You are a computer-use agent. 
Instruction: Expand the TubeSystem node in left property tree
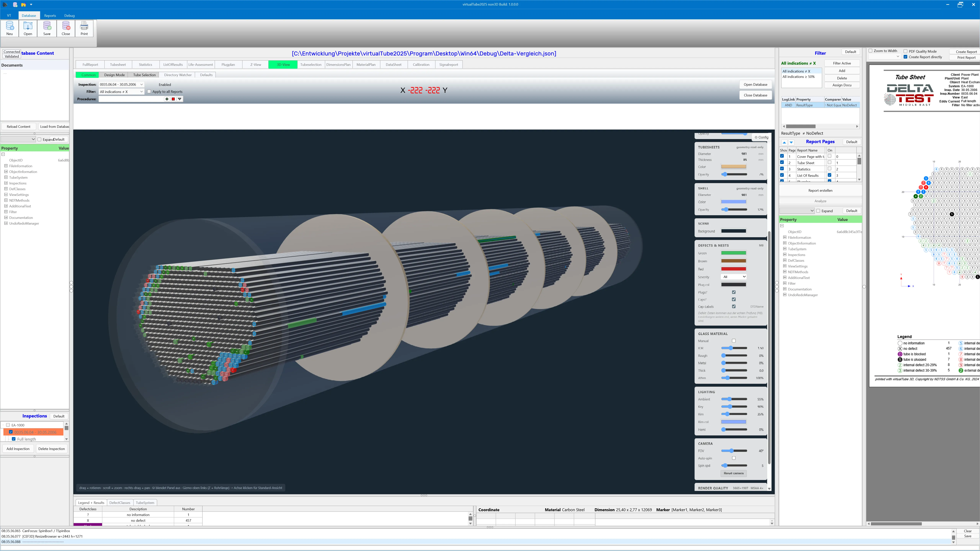click(x=6, y=177)
